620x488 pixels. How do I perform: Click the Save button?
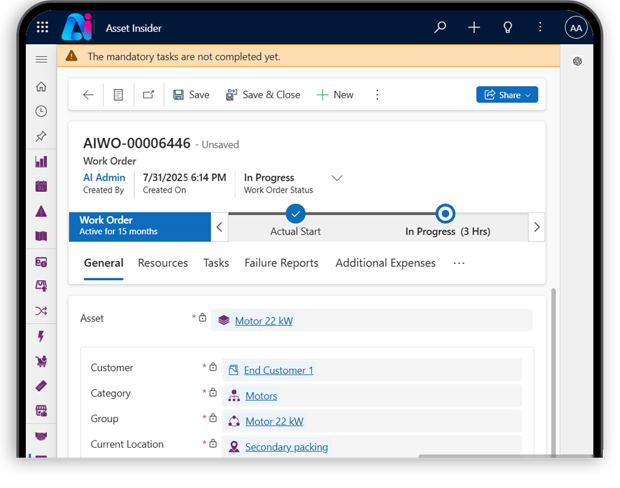point(191,95)
